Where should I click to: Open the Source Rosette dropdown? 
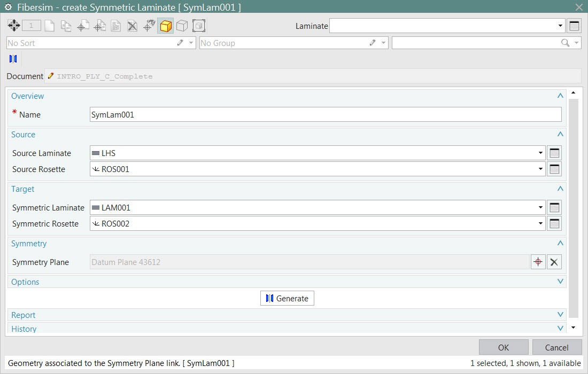tap(541, 169)
